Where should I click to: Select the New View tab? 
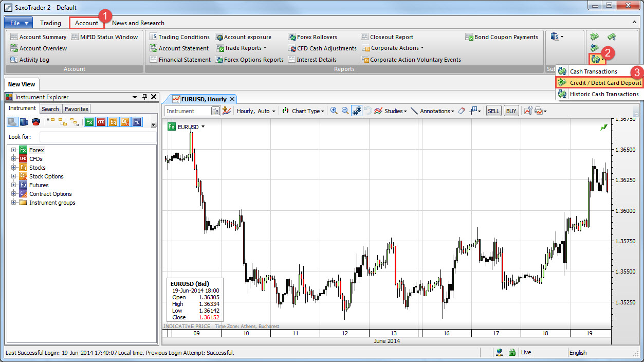[x=22, y=84]
